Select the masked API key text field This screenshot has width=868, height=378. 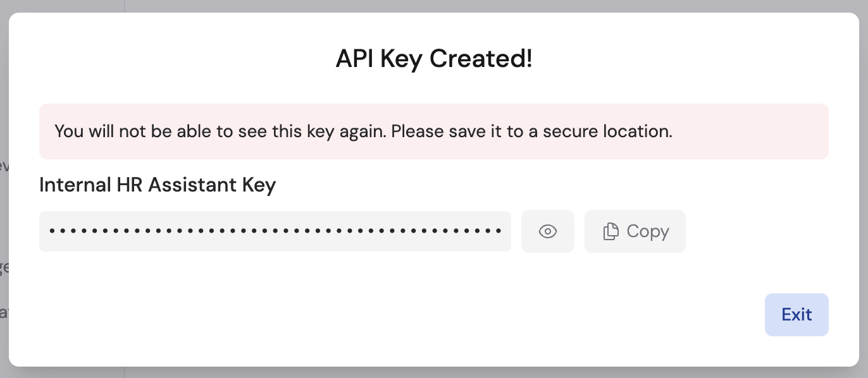point(275,231)
